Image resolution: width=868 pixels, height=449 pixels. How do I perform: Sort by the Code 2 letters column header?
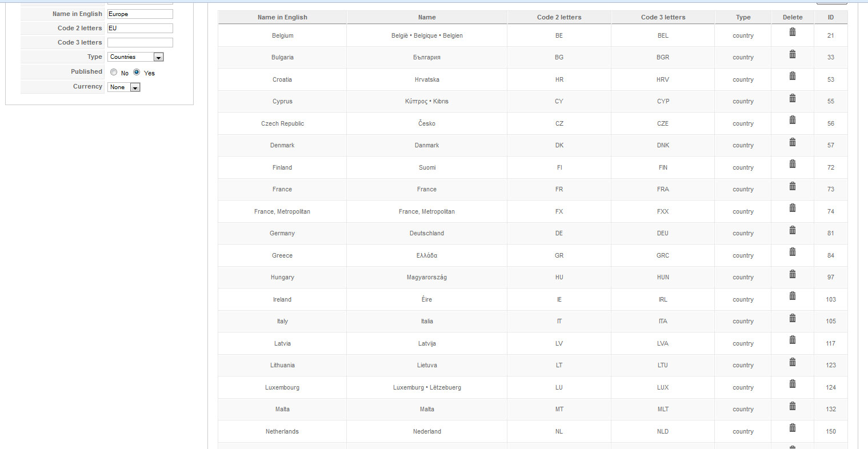coord(559,17)
